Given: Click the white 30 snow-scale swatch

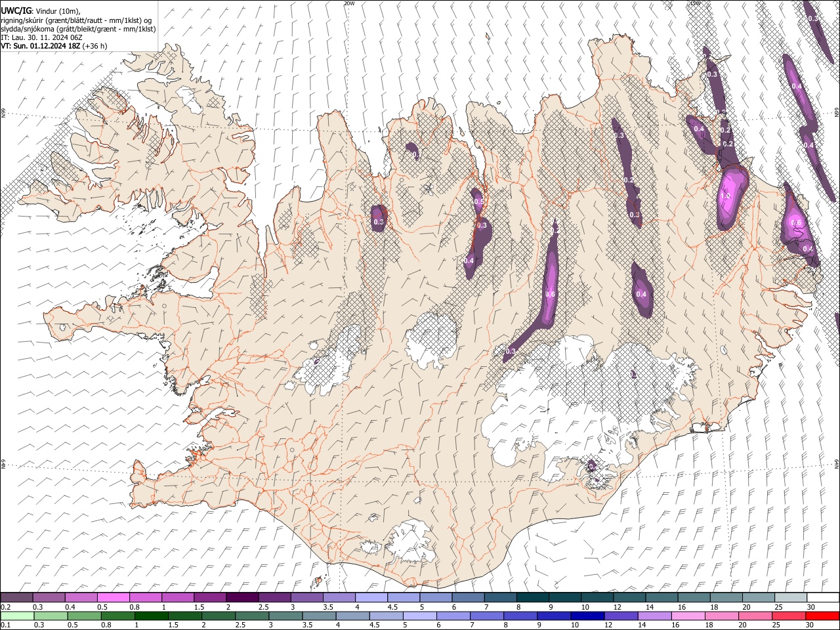Looking at the screenshot, I should [824, 598].
